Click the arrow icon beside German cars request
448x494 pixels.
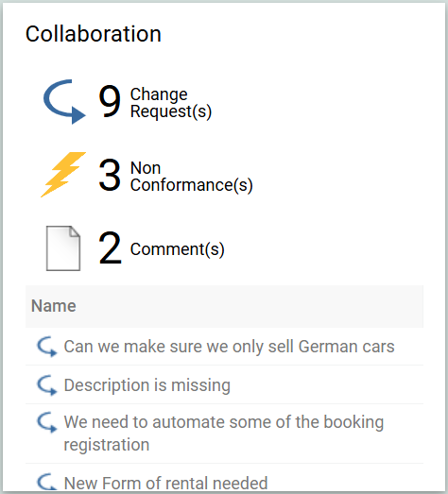pyautogui.click(x=47, y=347)
